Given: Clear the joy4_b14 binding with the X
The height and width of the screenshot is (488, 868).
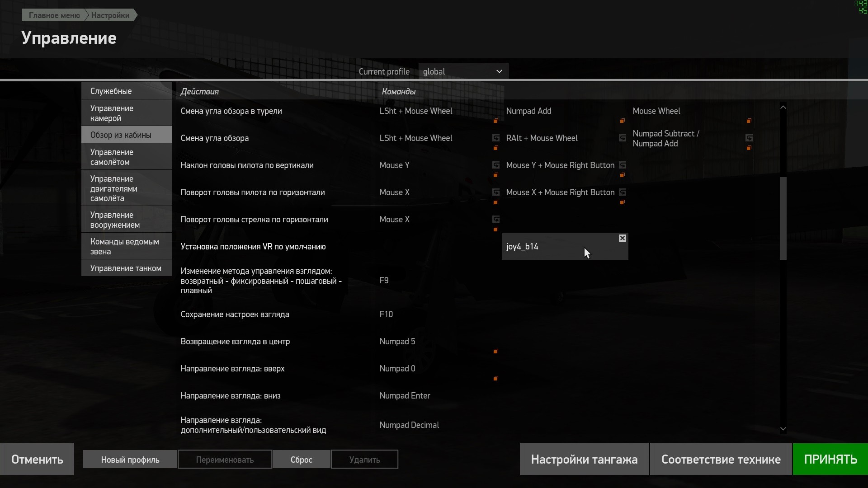Looking at the screenshot, I should [x=623, y=238].
